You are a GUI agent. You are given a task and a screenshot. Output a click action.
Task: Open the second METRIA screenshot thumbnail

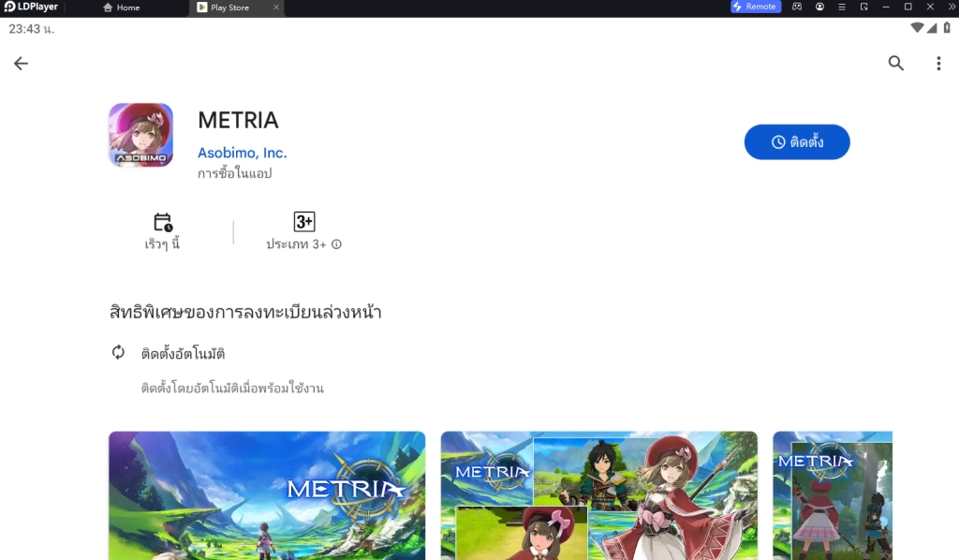point(598,495)
